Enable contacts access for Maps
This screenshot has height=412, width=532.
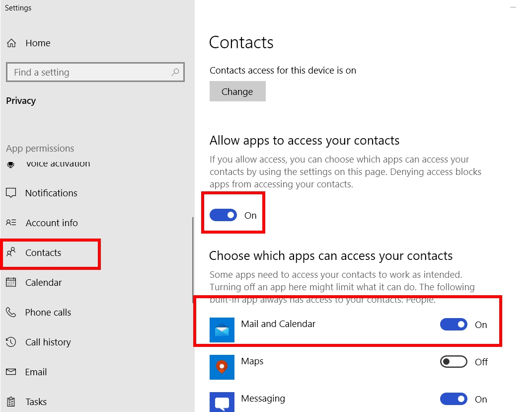click(x=453, y=361)
